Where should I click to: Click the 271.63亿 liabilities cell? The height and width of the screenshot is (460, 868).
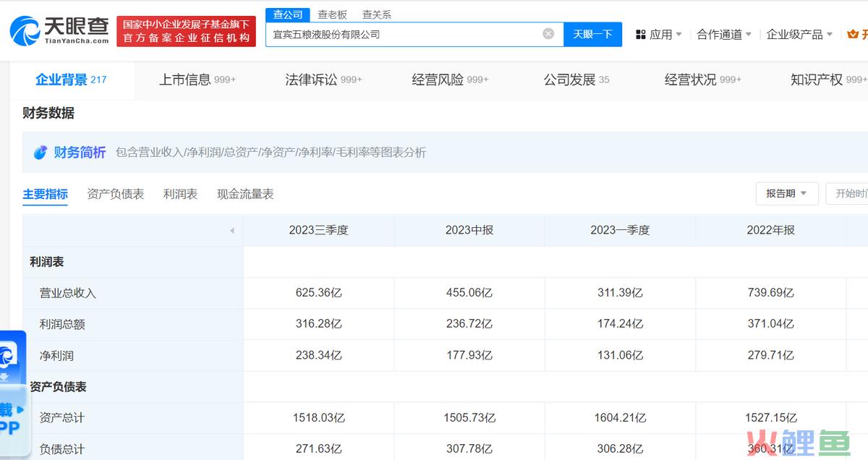click(318, 448)
